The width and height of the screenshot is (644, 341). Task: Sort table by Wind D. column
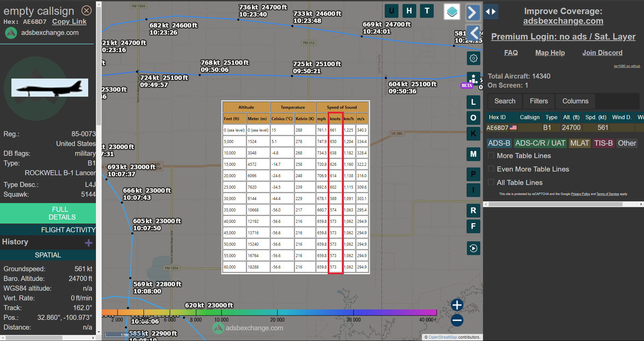(622, 117)
